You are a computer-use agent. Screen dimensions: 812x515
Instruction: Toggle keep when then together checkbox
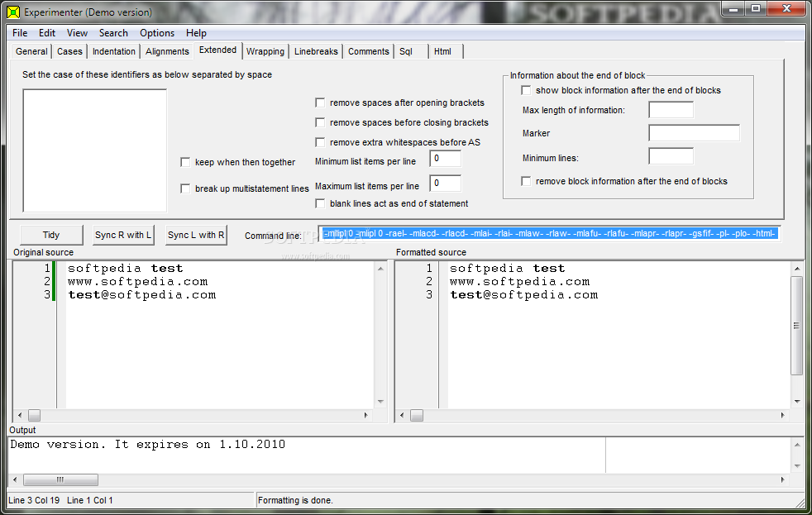[185, 162]
